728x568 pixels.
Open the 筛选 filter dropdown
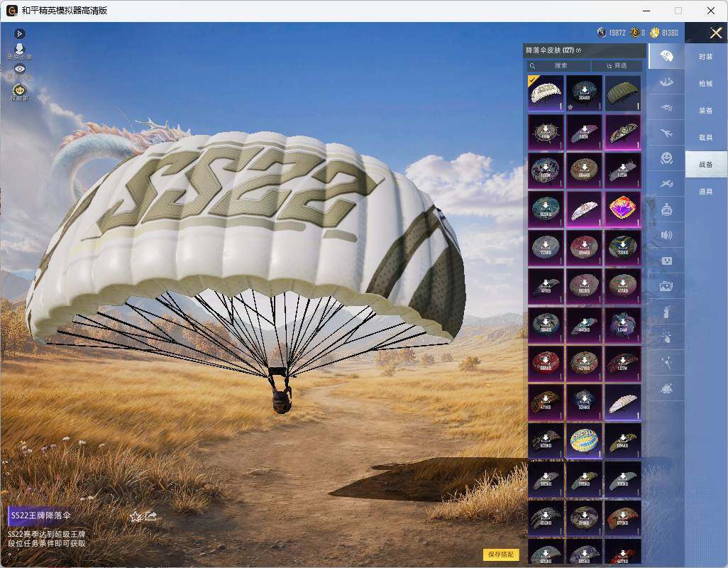pos(617,65)
